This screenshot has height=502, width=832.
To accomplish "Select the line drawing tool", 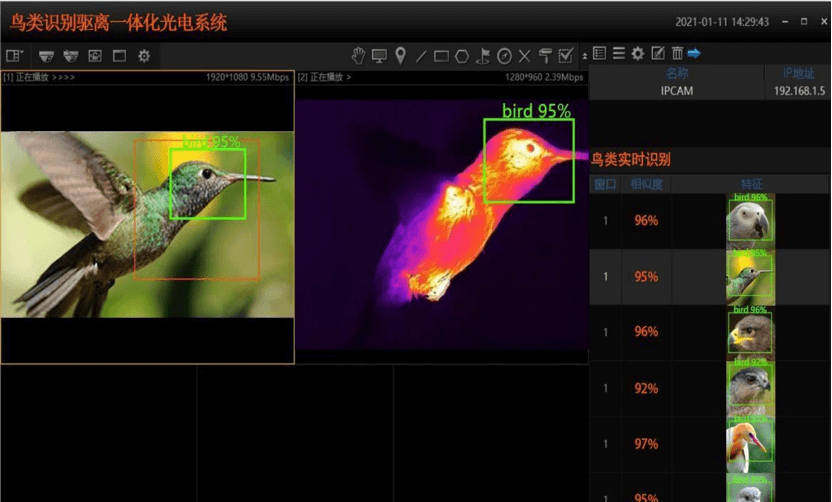I will click(421, 56).
